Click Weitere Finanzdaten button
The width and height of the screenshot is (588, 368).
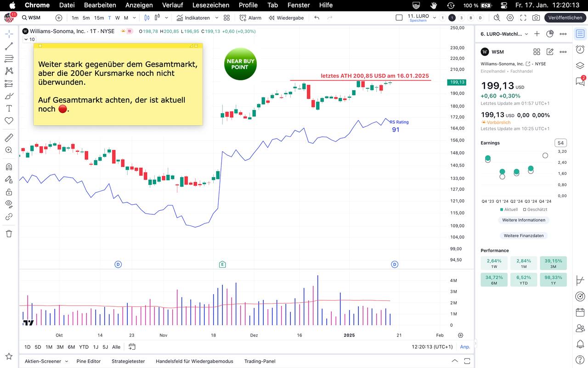click(x=523, y=236)
